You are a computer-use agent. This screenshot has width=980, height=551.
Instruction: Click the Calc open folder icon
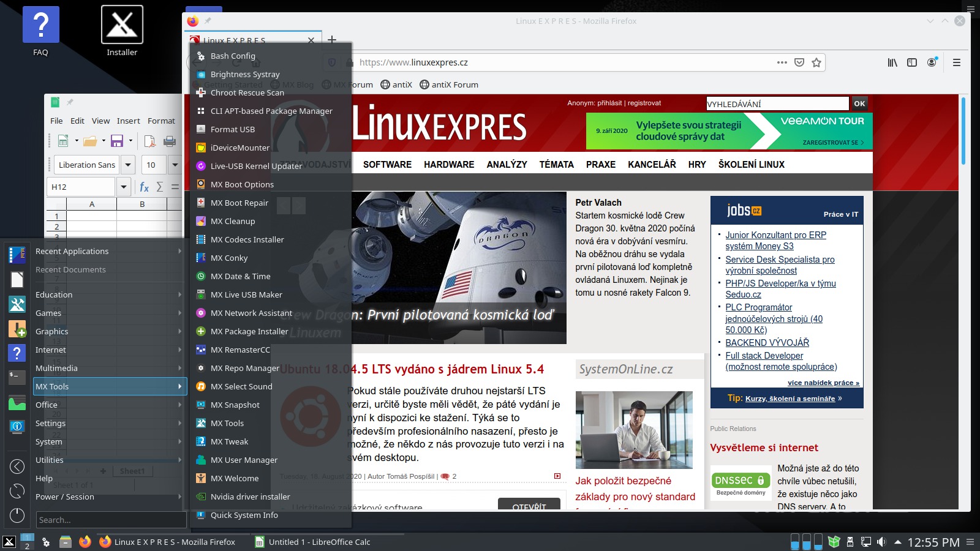click(90, 141)
